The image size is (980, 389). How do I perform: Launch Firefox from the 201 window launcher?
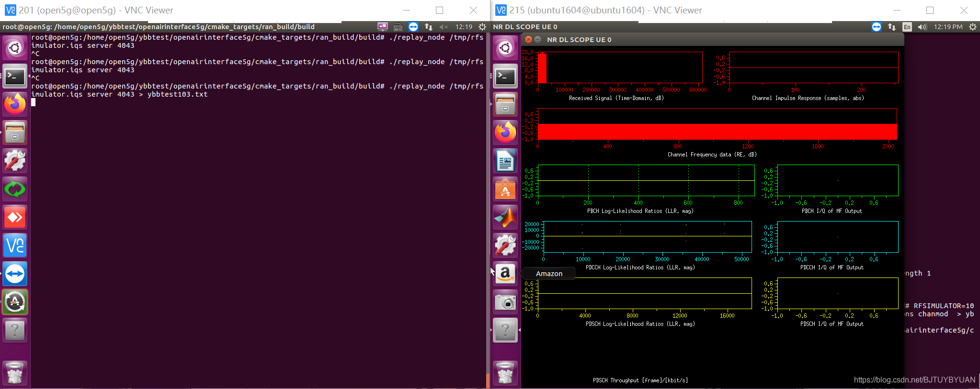tap(15, 104)
